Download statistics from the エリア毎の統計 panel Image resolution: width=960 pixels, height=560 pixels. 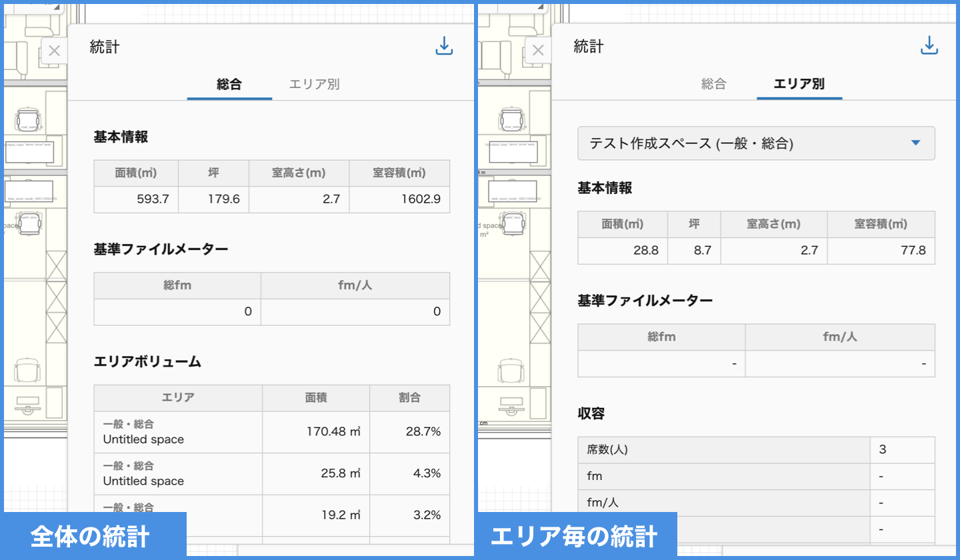pyautogui.click(x=929, y=45)
